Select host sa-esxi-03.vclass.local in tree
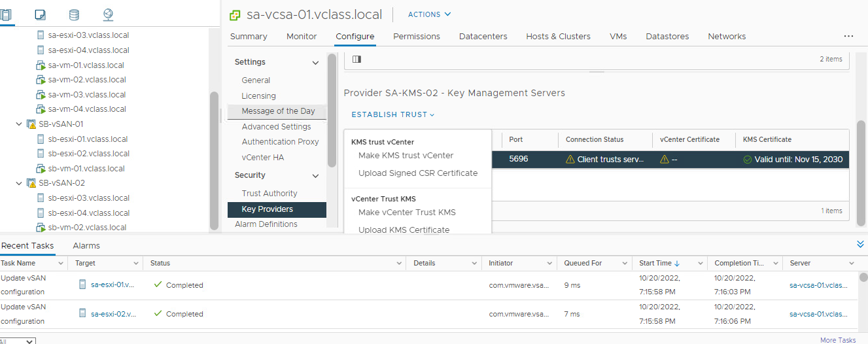 [89, 35]
